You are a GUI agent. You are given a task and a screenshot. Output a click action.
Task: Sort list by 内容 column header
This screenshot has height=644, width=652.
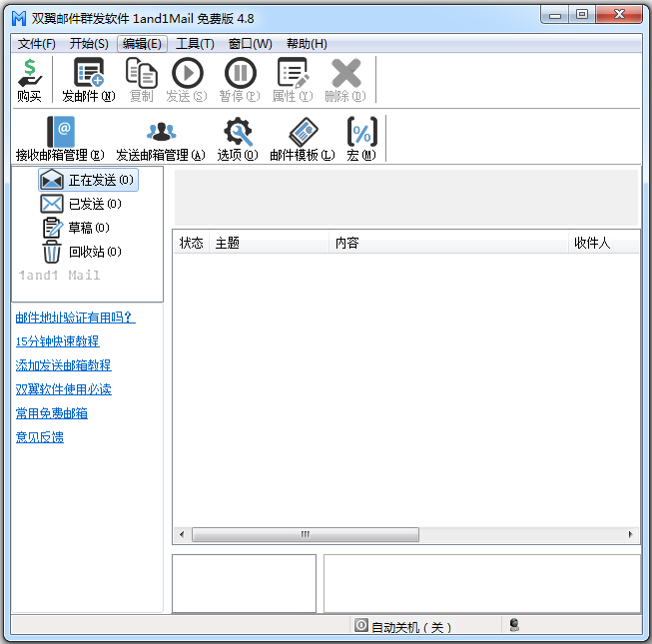tap(448, 243)
